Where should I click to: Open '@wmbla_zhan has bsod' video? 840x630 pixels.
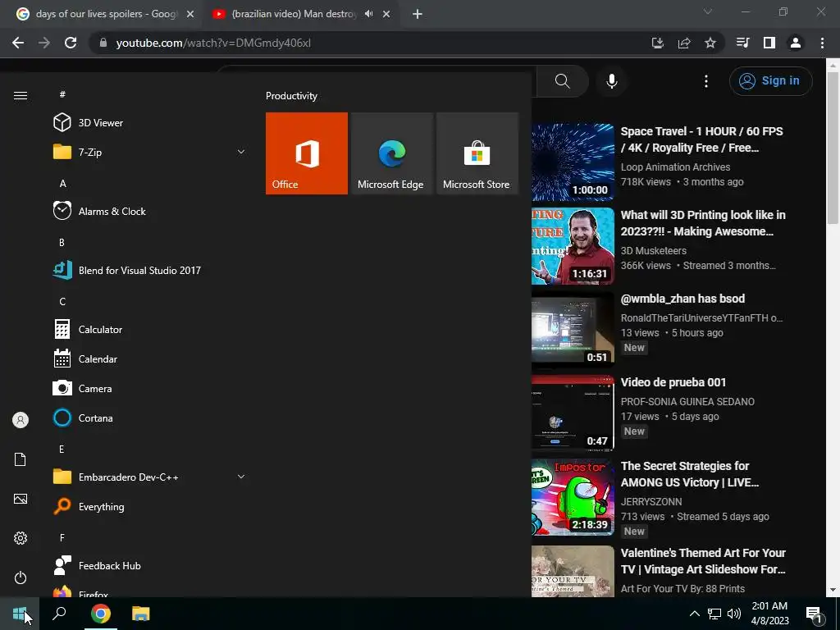tap(682, 299)
